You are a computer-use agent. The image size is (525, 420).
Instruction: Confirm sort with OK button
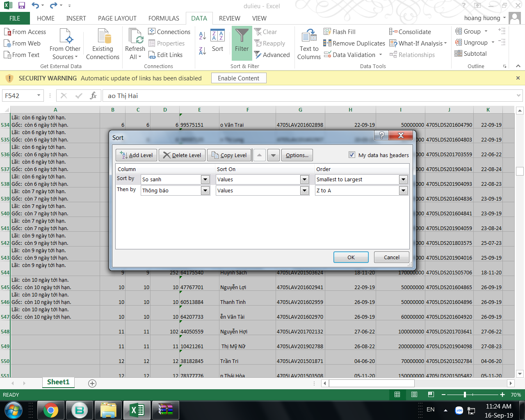(x=351, y=257)
